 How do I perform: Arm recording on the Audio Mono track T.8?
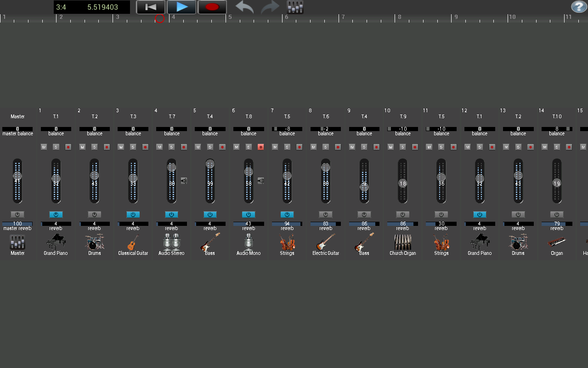click(x=261, y=147)
